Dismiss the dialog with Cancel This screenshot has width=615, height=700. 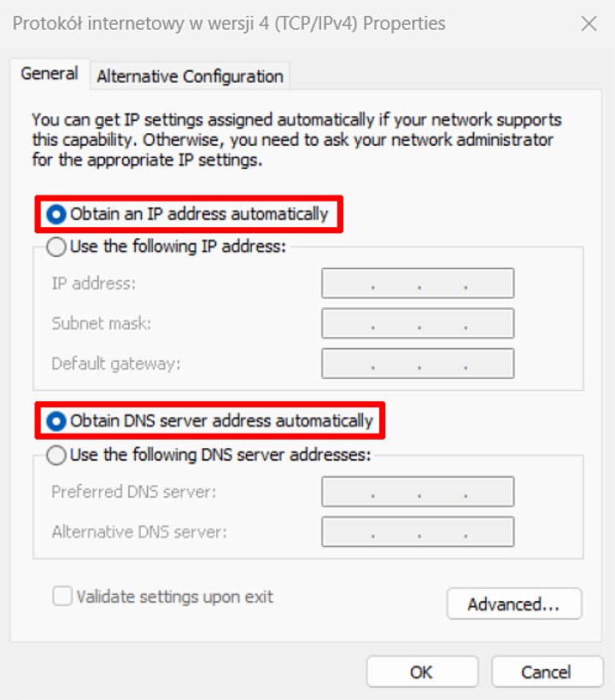click(x=548, y=671)
